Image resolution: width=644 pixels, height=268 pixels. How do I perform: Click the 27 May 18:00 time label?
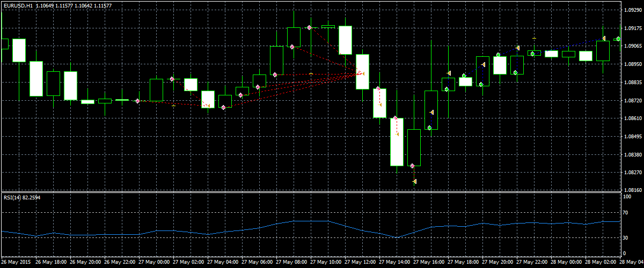click(464, 263)
